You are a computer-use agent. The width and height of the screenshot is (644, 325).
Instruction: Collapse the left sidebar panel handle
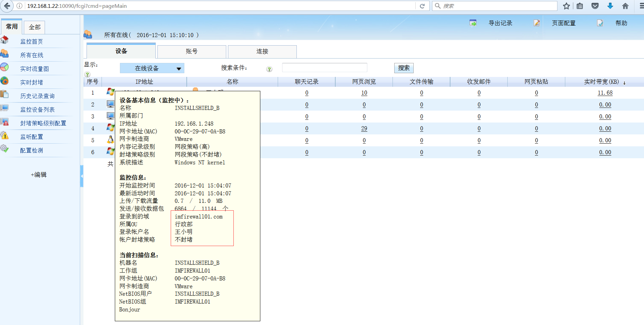click(82, 176)
